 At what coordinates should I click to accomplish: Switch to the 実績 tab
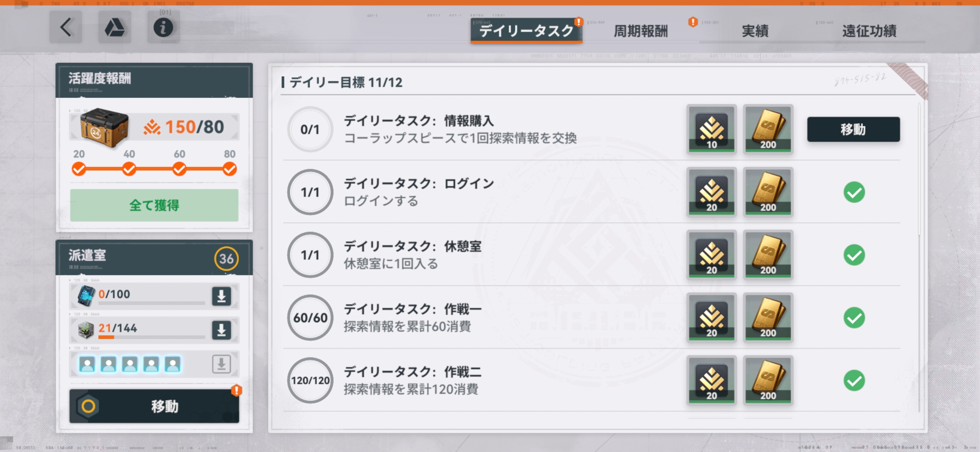coord(755,31)
